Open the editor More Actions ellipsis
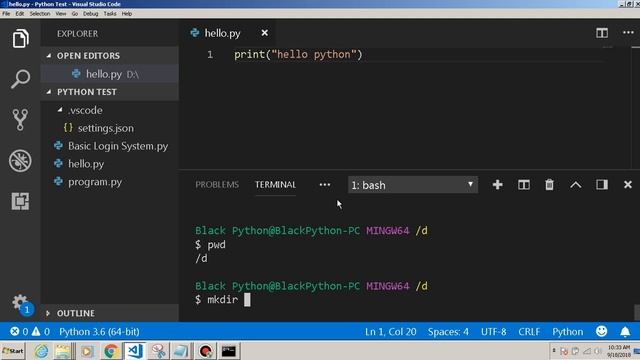640x360 pixels. pyautogui.click(x=628, y=32)
